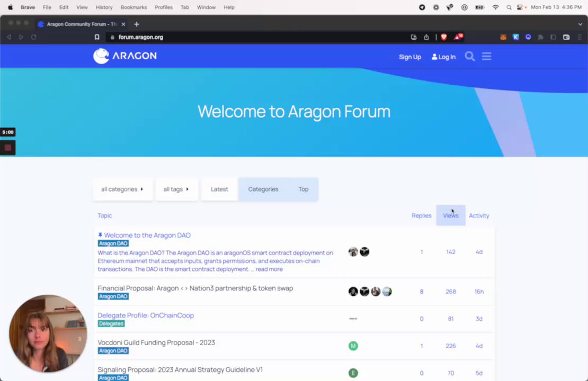Viewport: 588px width, 381px height.
Task: Sort topics by Replies column
Action: (422, 215)
